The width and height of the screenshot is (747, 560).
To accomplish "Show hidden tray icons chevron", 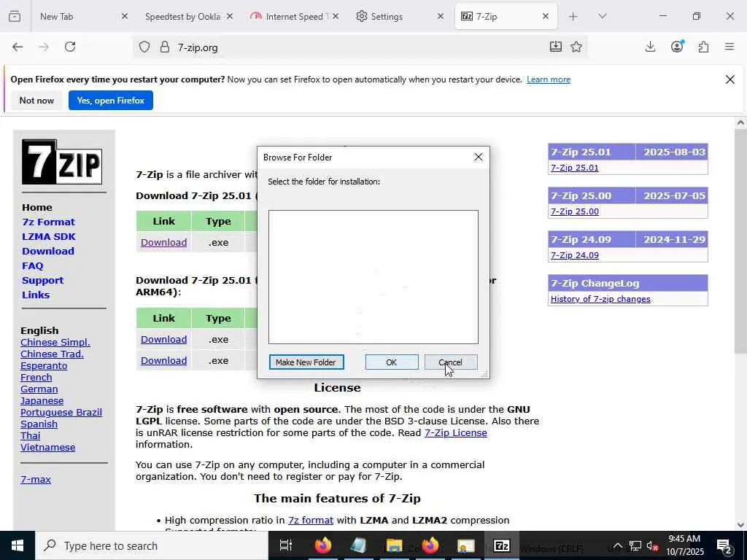I will [x=617, y=545].
